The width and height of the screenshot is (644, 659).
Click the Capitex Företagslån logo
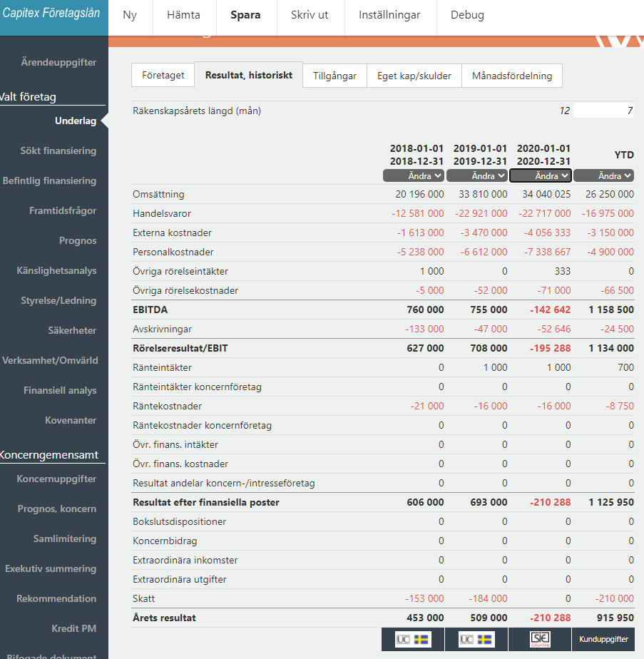coord(51,13)
